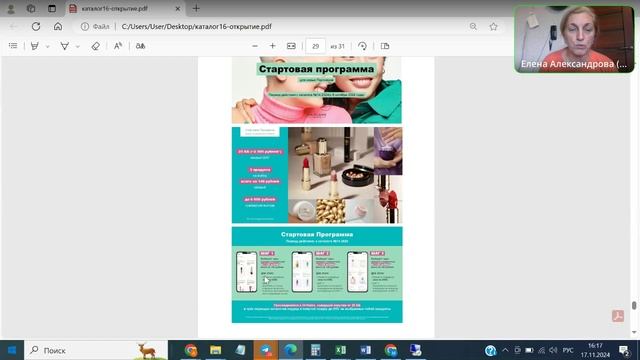Open a new browser tab

pyautogui.click(x=196, y=9)
